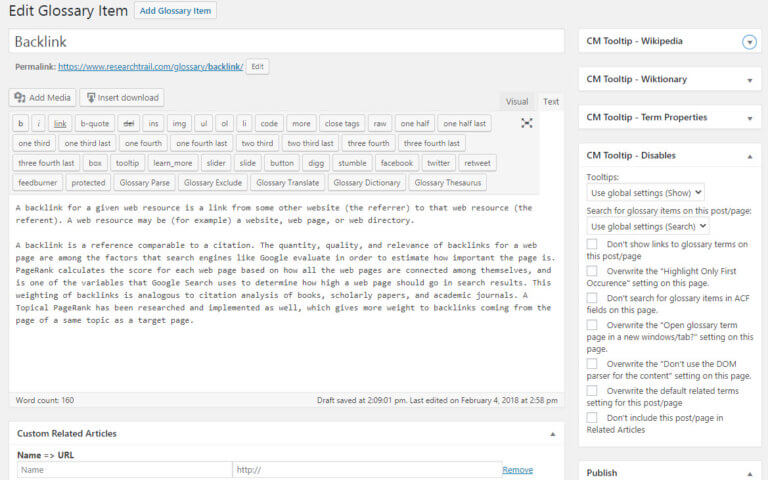
Task: Click the related article Name field
Action: 124,470
